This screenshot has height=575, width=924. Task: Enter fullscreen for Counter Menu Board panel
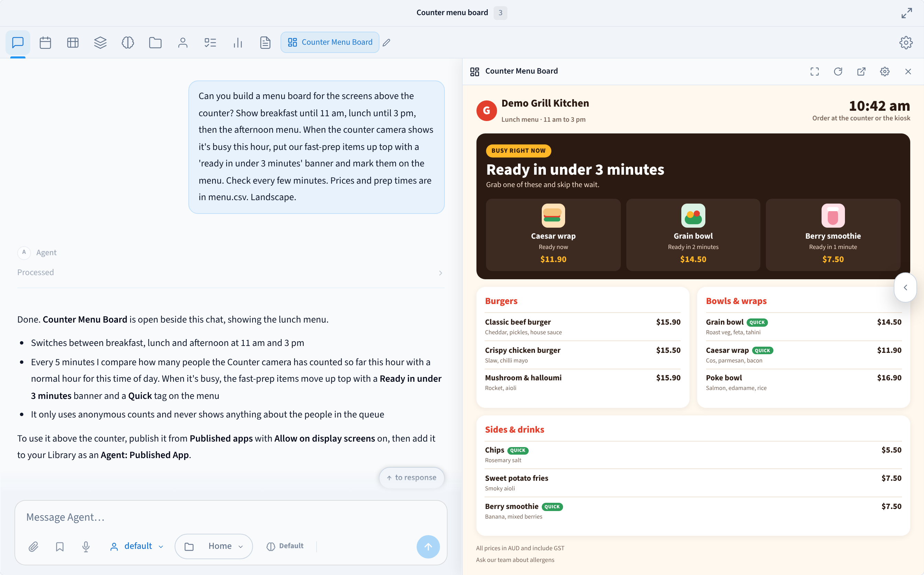(x=815, y=72)
